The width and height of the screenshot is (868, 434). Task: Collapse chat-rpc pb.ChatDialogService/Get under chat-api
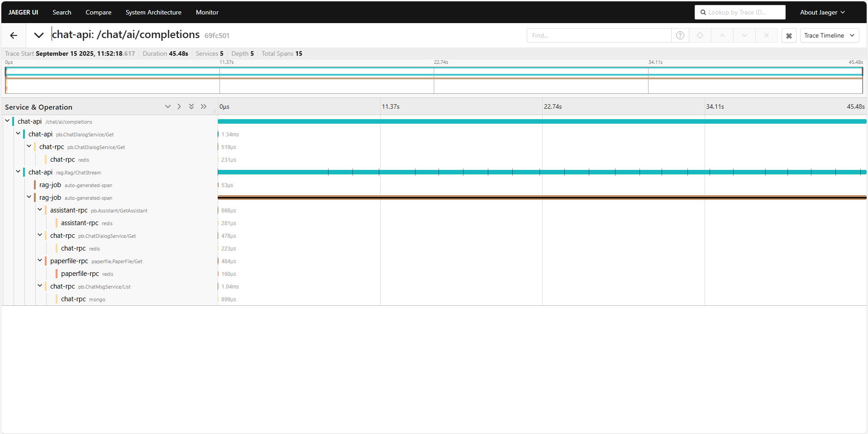[29, 146]
